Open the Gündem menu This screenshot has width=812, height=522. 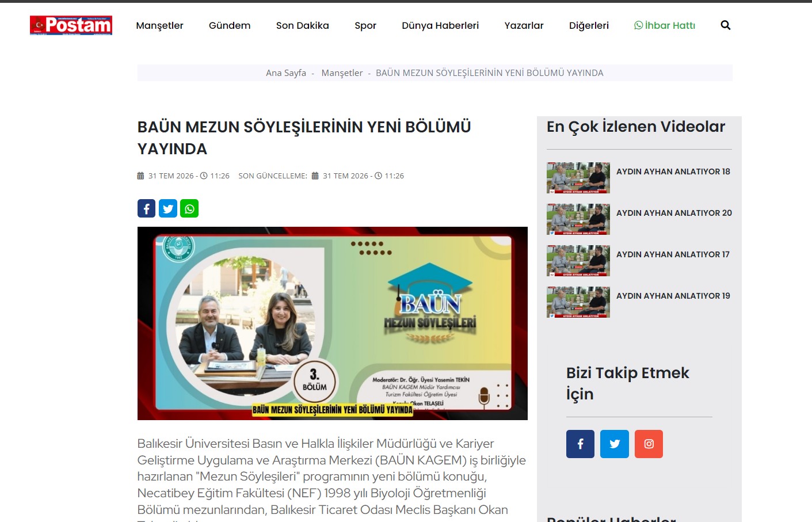tap(230, 25)
